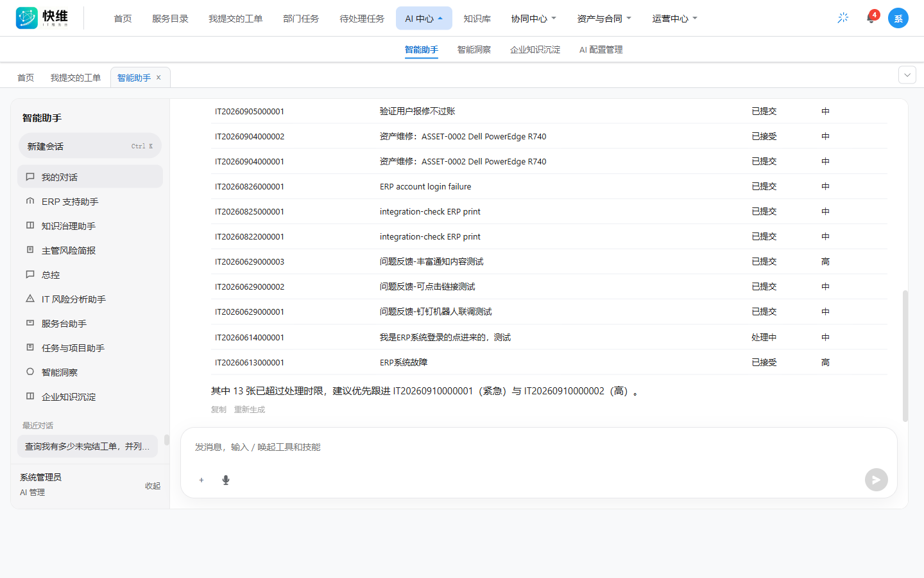Click the message input field
Image resolution: width=924 pixels, height=578 pixels.
539,447
